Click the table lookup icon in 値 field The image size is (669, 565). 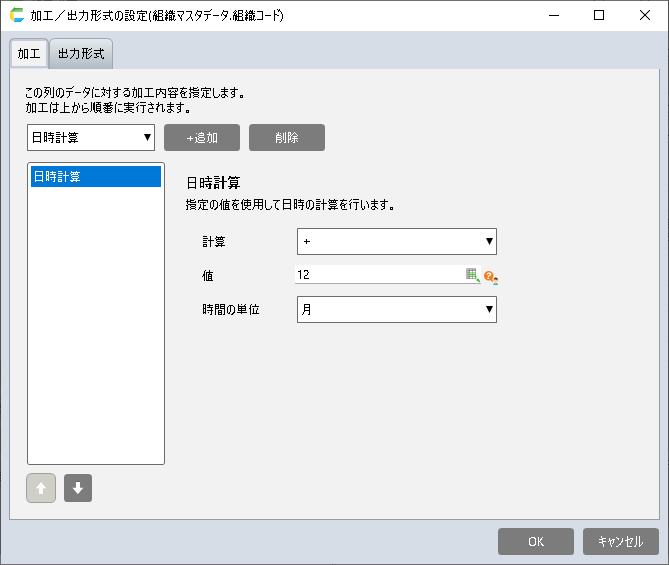click(x=473, y=275)
